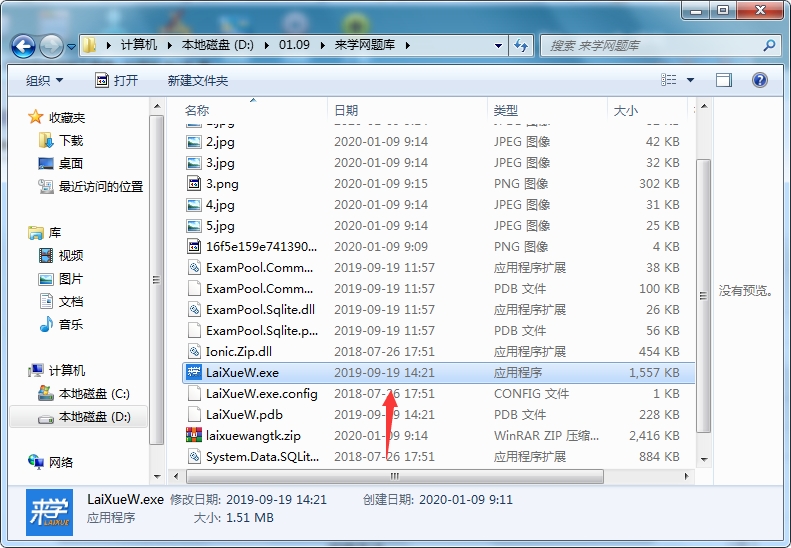Click the horizontal scrollbar thumb in file list
The height and width of the screenshot is (548, 791).
[394, 476]
